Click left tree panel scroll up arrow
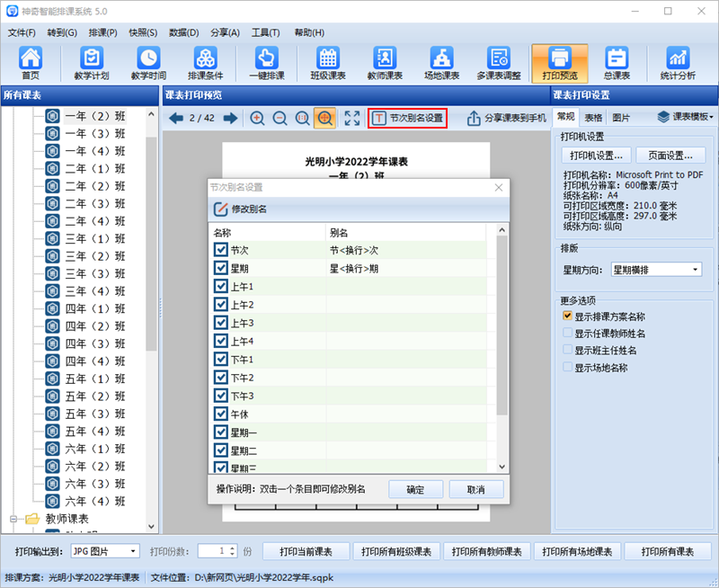 pyautogui.click(x=151, y=114)
